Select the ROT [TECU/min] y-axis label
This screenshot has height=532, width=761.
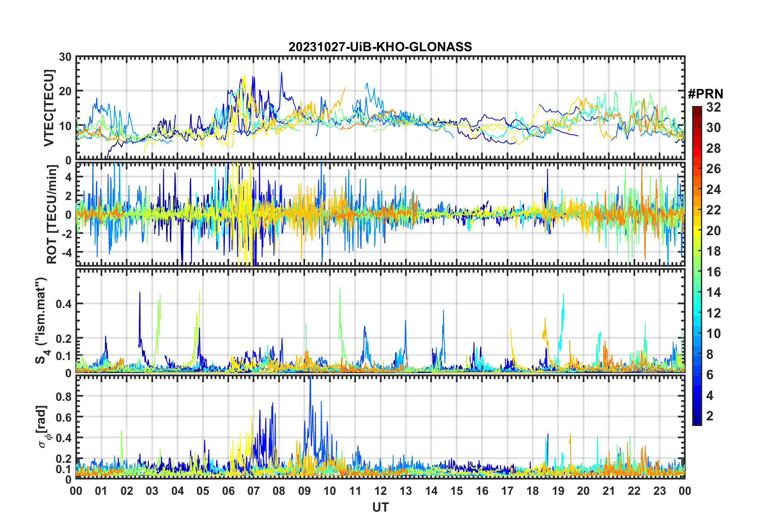click(52, 214)
